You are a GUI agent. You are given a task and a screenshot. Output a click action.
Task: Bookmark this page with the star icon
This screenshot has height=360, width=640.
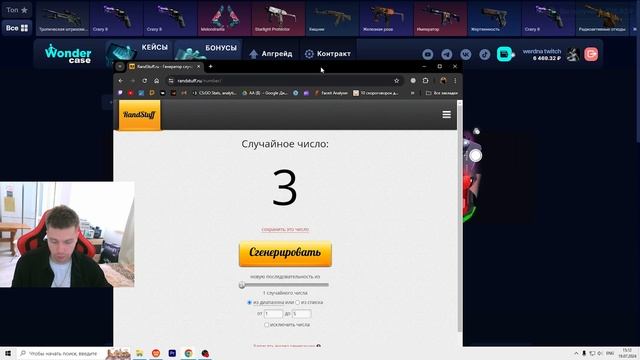[x=396, y=81]
